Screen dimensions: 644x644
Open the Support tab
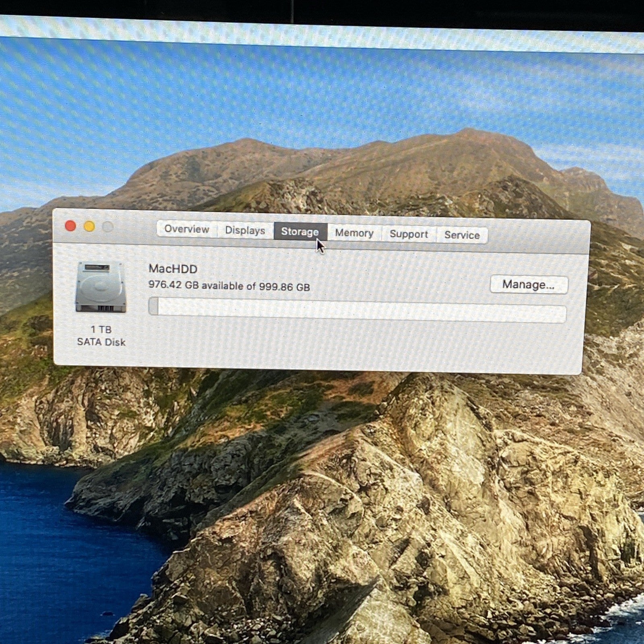click(409, 234)
